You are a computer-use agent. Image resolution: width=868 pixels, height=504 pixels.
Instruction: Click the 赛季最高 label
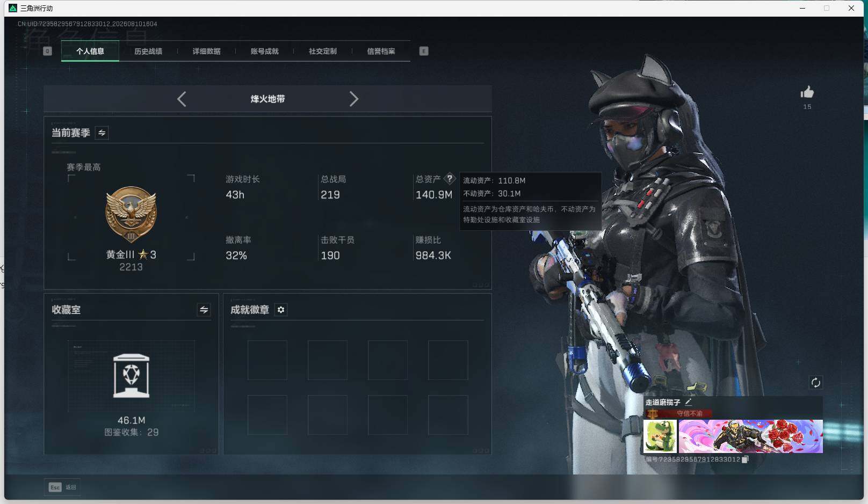tap(83, 167)
